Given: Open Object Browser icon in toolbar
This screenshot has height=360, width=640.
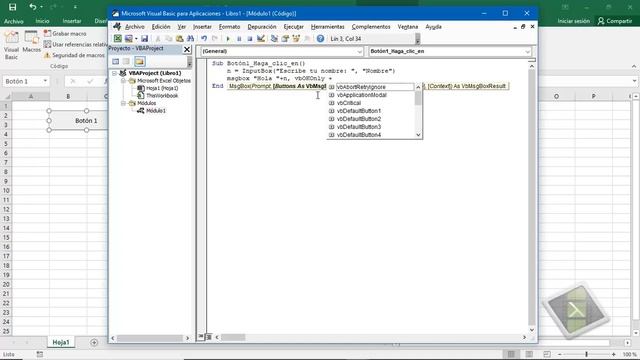Looking at the screenshot, I should pyautogui.click(x=296, y=38).
